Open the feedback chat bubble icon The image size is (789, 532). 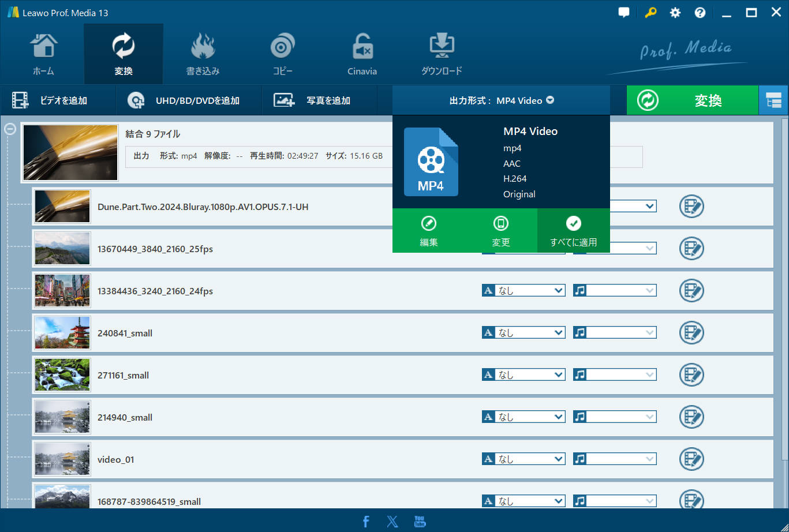[623, 12]
